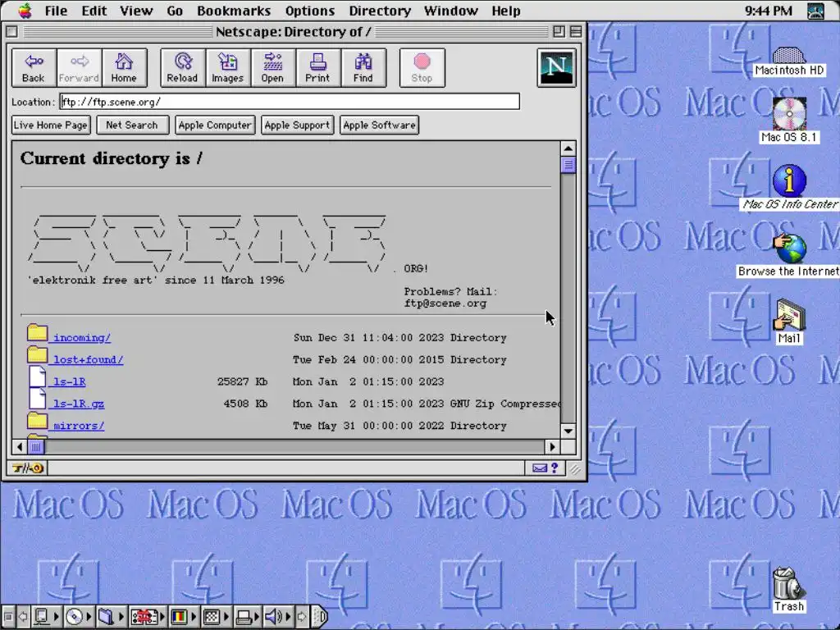Viewport: 840px width, 630px height.
Task: Click the mail envelope icon in status bar
Action: pyautogui.click(x=540, y=468)
